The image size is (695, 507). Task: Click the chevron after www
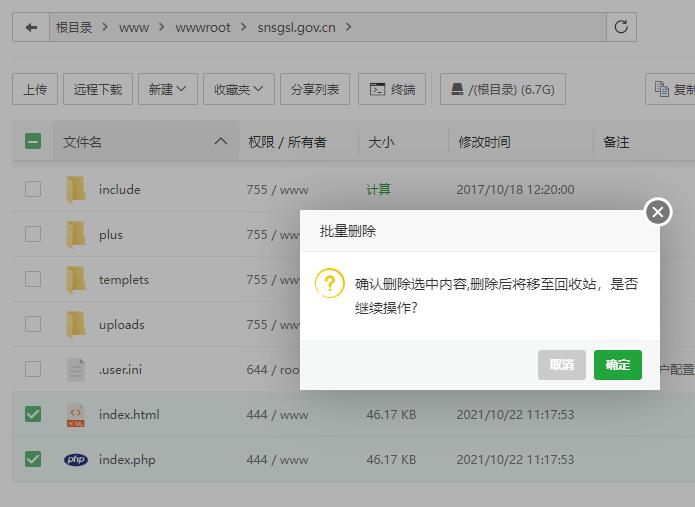pos(162,27)
